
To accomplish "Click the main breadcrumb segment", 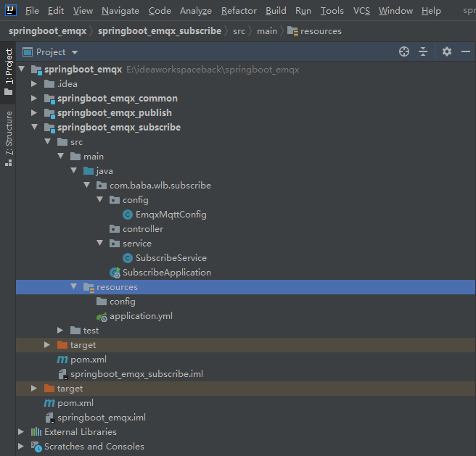I will [x=266, y=31].
